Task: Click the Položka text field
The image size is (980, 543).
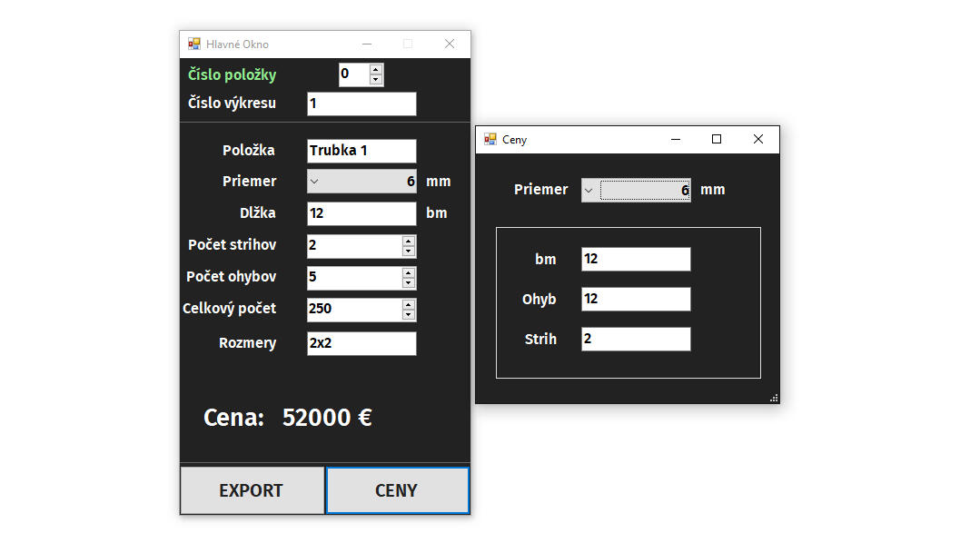Action: [x=361, y=151]
